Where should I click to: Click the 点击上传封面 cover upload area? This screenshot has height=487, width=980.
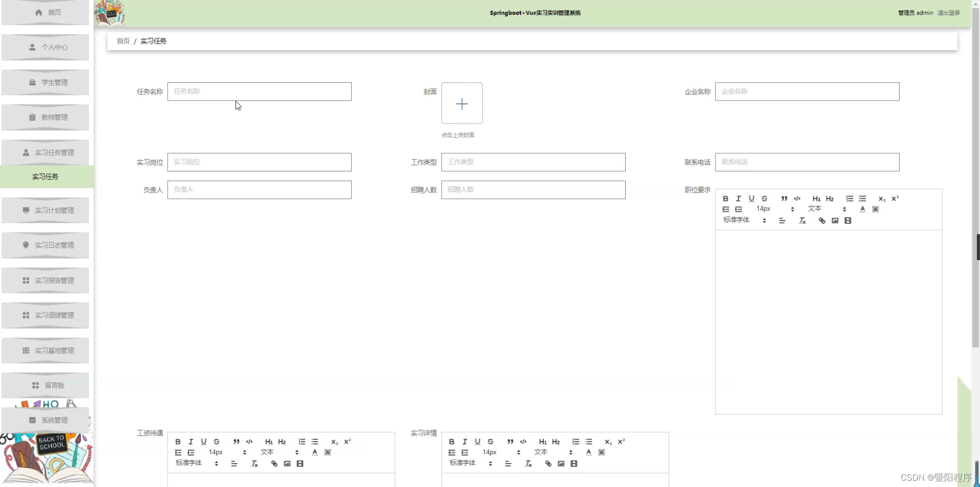[462, 103]
